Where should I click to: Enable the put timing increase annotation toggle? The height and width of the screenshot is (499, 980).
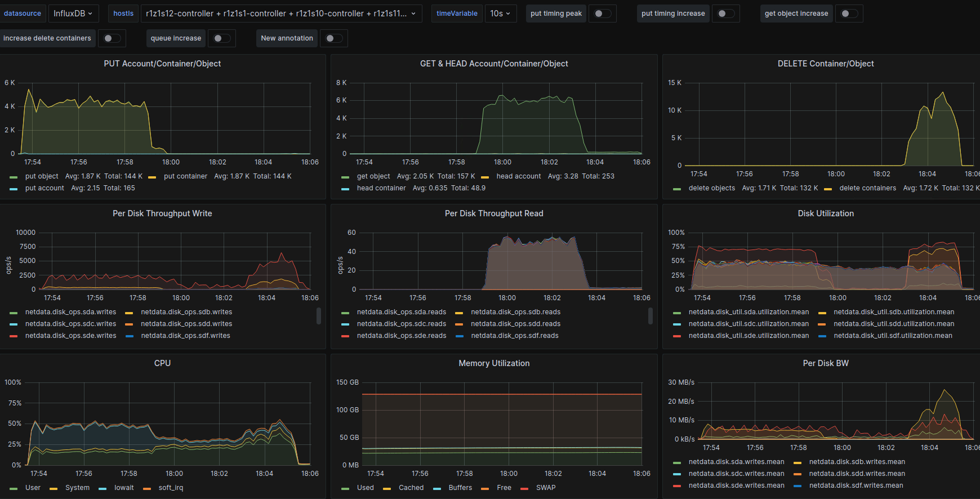[725, 14]
